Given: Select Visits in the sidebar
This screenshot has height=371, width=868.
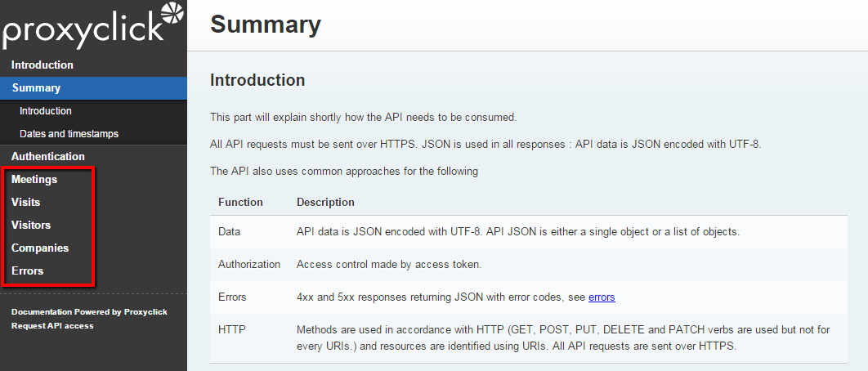Looking at the screenshot, I should point(26,202).
